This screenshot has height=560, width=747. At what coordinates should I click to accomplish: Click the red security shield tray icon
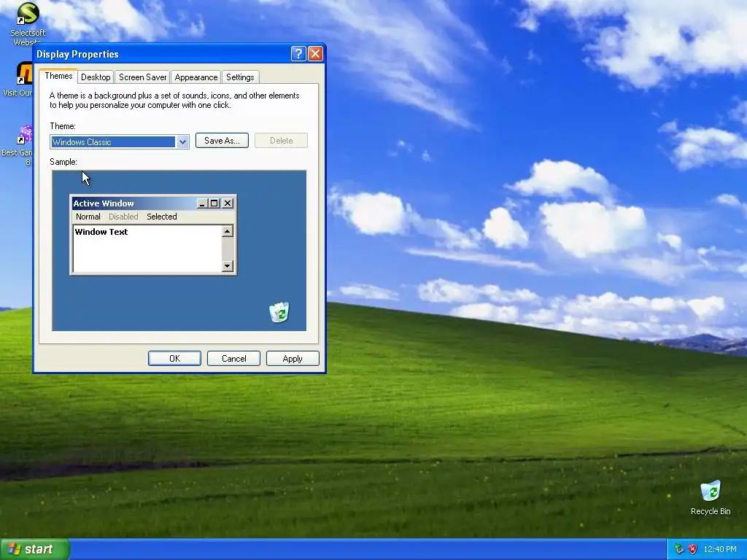[x=693, y=549]
